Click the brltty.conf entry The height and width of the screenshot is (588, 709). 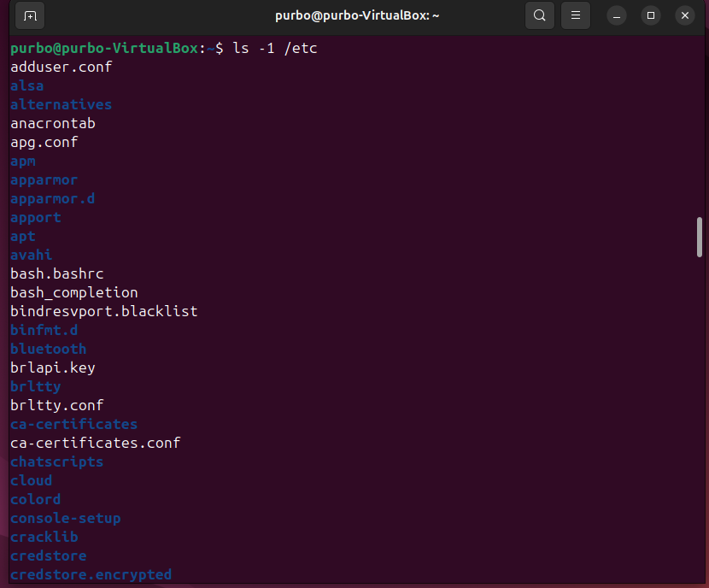click(x=57, y=405)
